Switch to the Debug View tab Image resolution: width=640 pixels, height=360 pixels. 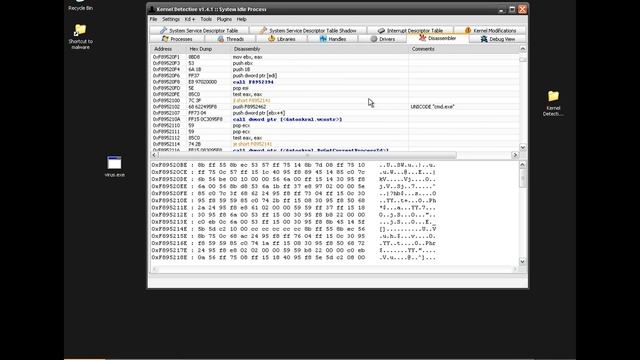coord(497,39)
